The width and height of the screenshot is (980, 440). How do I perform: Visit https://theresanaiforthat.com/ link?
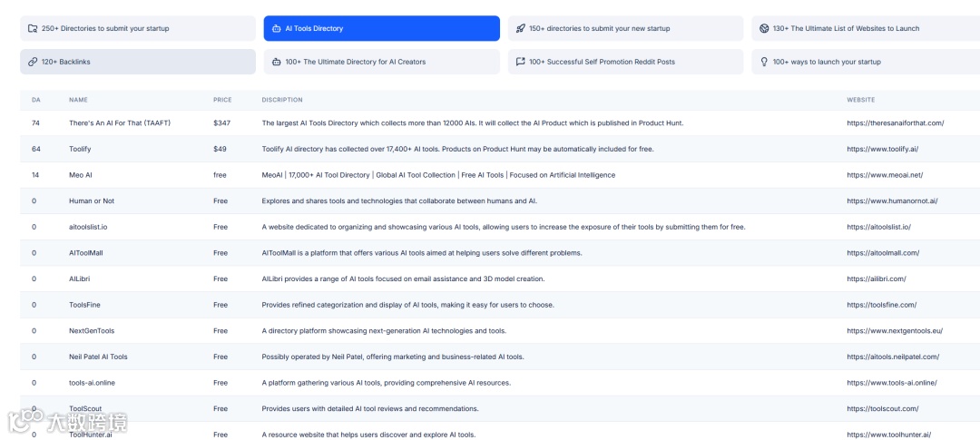895,123
